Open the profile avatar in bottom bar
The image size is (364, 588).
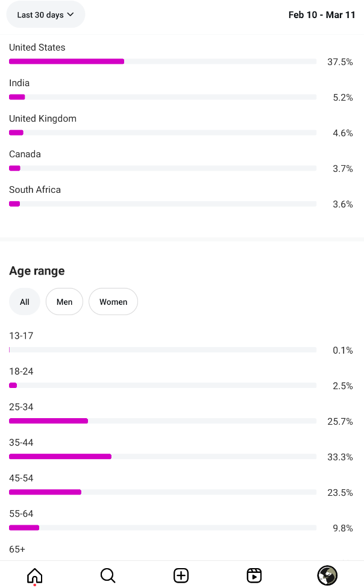point(327,575)
